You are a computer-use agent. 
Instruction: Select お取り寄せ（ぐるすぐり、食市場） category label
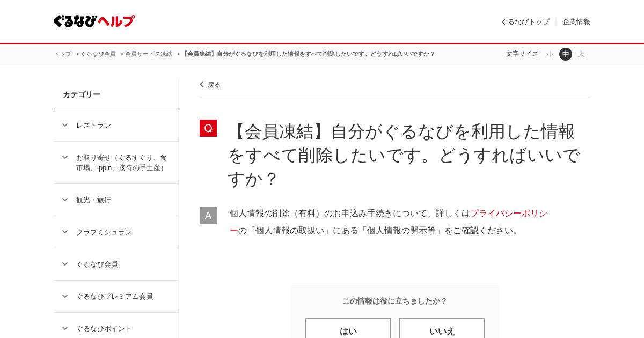coord(122,163)
